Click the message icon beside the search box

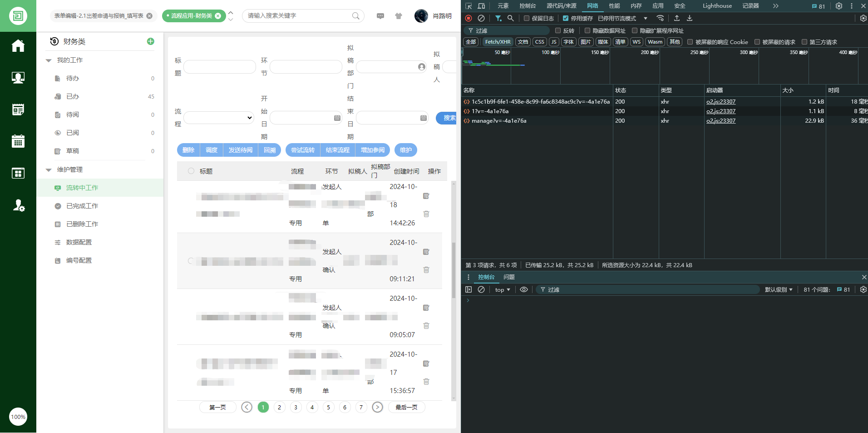(380, 16)
